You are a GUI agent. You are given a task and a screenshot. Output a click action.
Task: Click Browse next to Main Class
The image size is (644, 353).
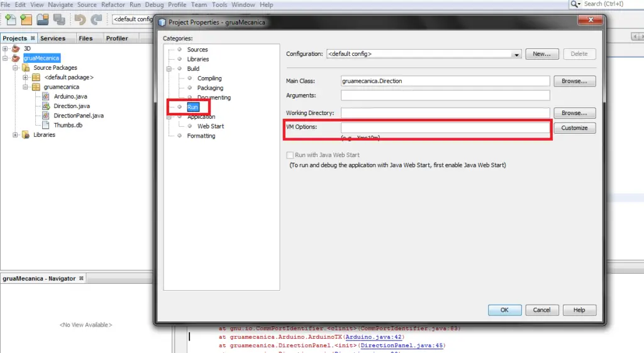(574, 81)
